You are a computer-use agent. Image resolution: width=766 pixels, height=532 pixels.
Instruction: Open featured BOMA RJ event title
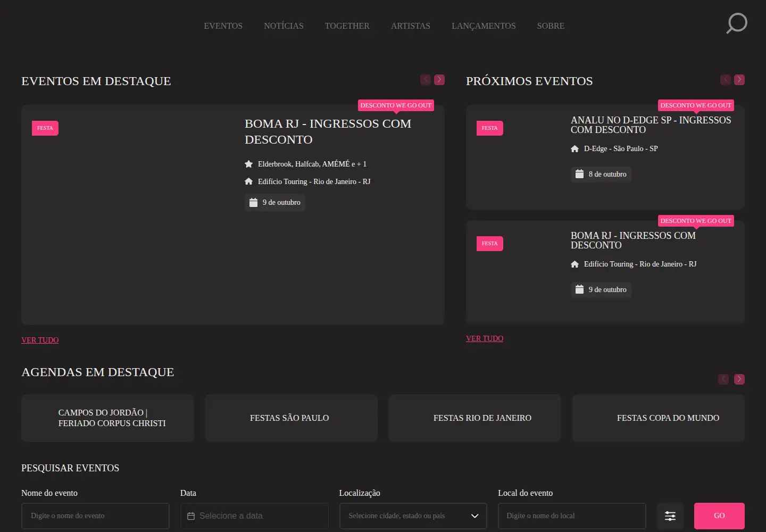pos(328,131)
